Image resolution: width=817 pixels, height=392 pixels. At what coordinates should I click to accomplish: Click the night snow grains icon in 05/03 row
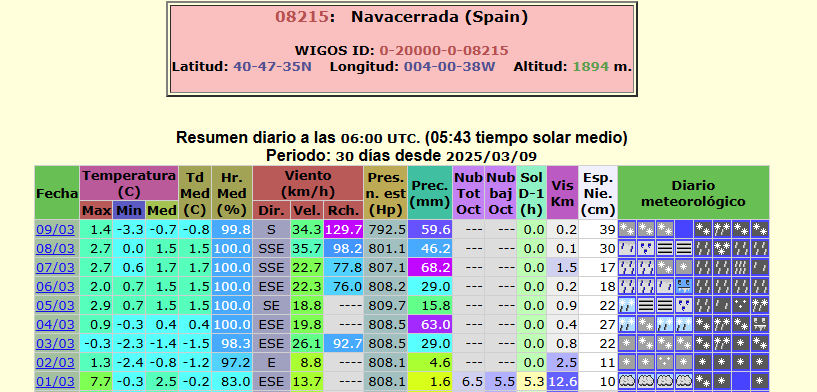click(x=740, y=305)
